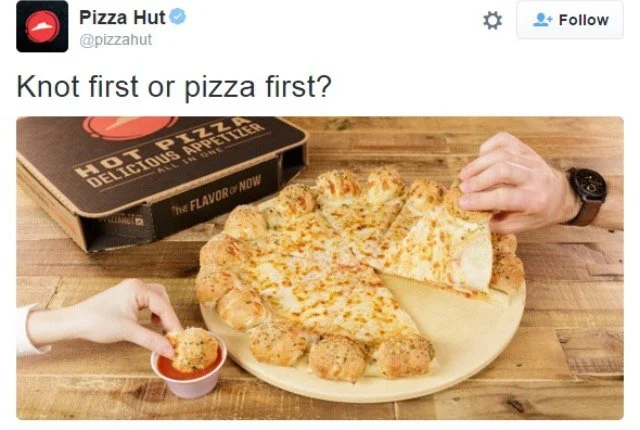Click the wristwatch on the right hand
This screenshot has height=430, width=640.
588,195
